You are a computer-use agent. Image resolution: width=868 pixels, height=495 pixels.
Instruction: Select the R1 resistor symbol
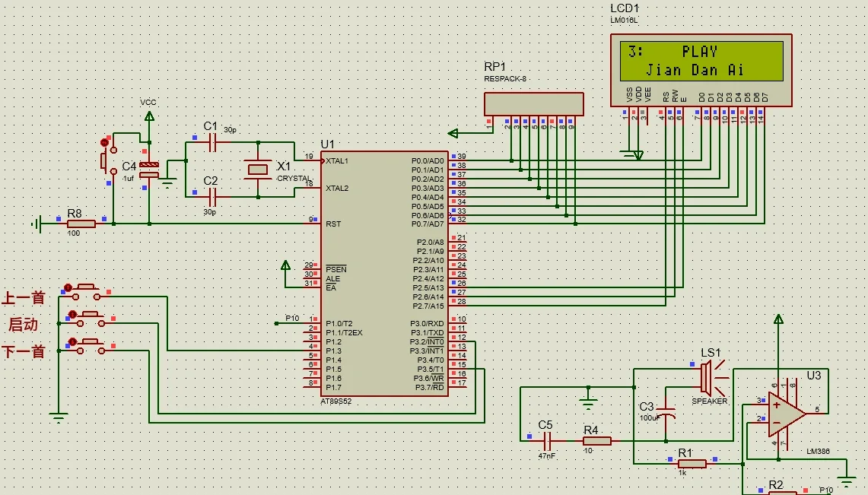point(692,464)
